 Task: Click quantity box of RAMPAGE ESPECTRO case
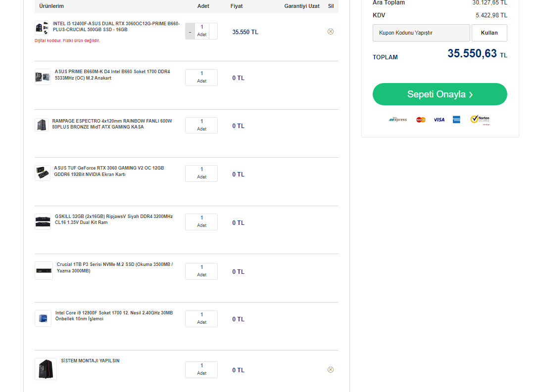tap(201, 126)
